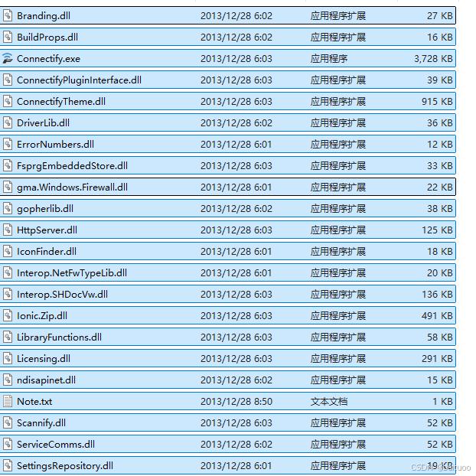Viewport: 476px width, 476px height.
Task: Select the file name Licensing.dll
Action: [44, 359]
